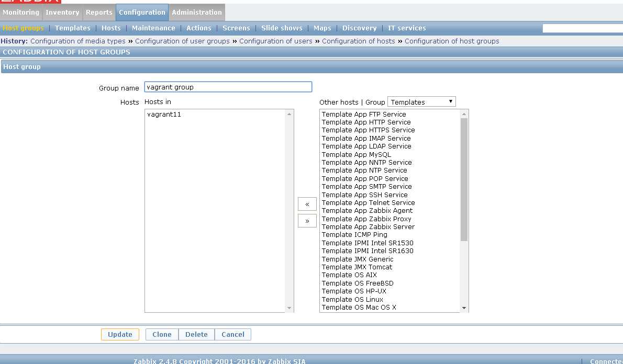This screenshot has width=623, height=364.
Task: Open the Maintenance submenu
Action: pos(153,28)
